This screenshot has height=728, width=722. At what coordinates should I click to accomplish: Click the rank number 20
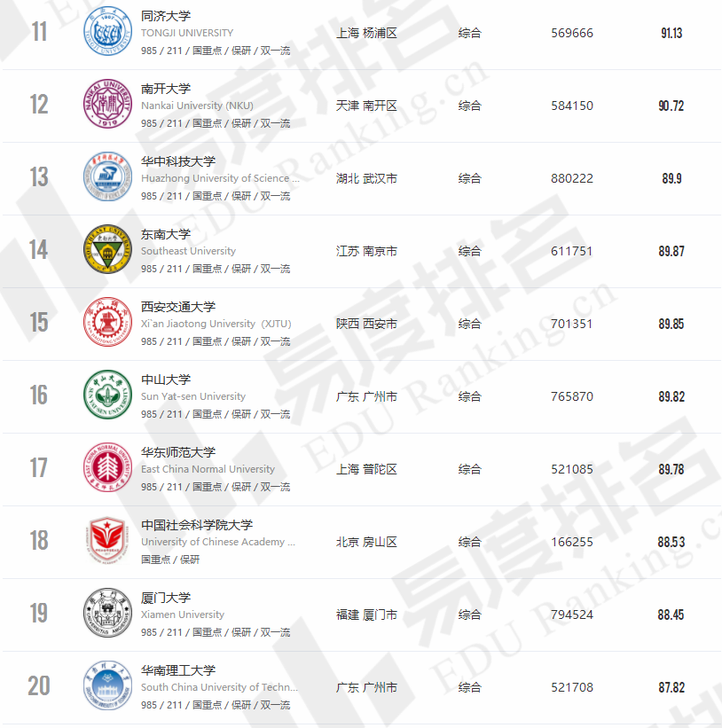coord(39,687)
